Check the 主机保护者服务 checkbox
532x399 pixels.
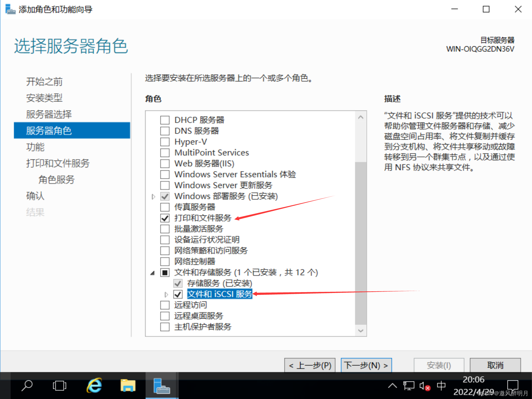pyautogui.click(x=165, y=327)
